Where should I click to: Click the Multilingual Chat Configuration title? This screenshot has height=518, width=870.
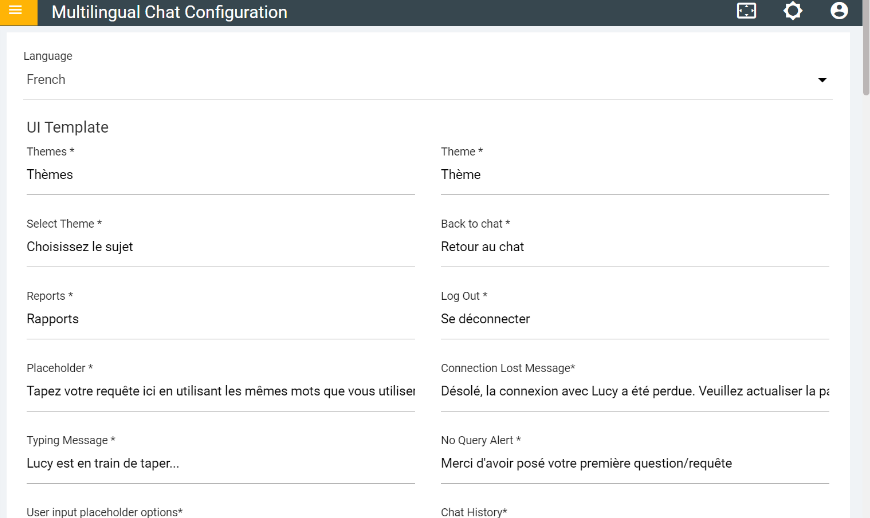pos(169,12)
